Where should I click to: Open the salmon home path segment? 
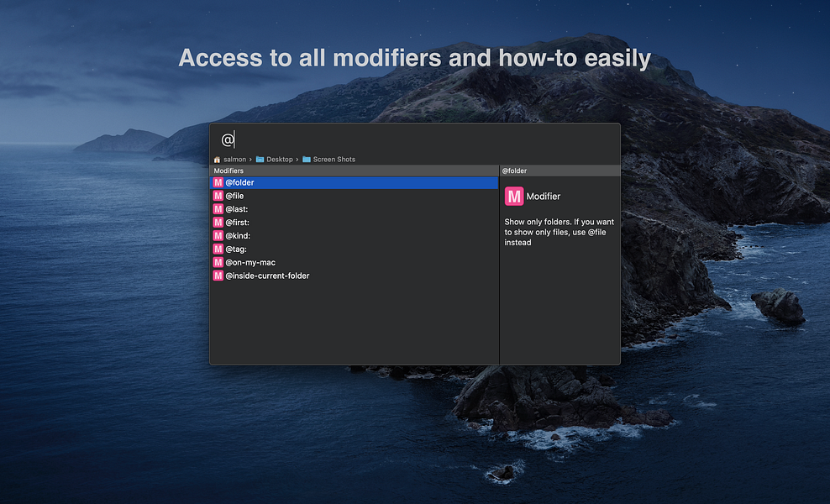point(234,160)
